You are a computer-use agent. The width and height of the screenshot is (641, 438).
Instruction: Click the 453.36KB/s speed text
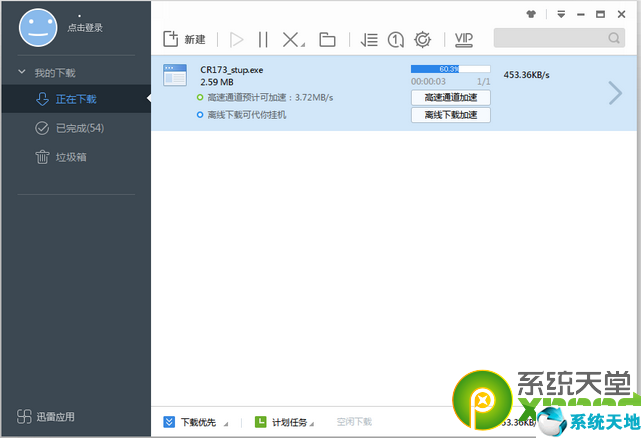pos(527,75)
